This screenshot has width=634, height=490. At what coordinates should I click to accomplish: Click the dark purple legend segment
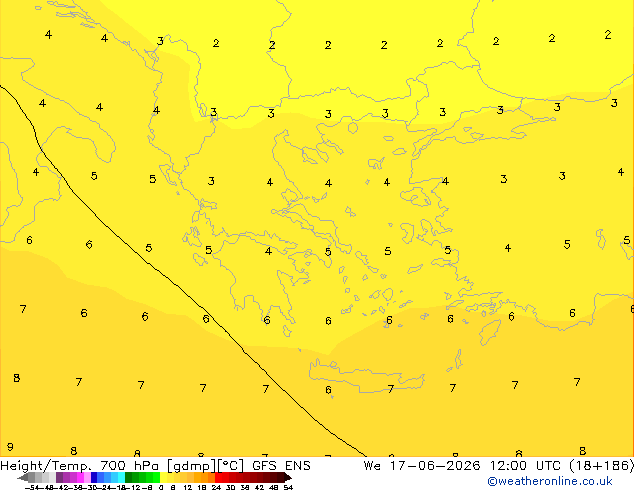pyautogui.click(x=59, y=477)
